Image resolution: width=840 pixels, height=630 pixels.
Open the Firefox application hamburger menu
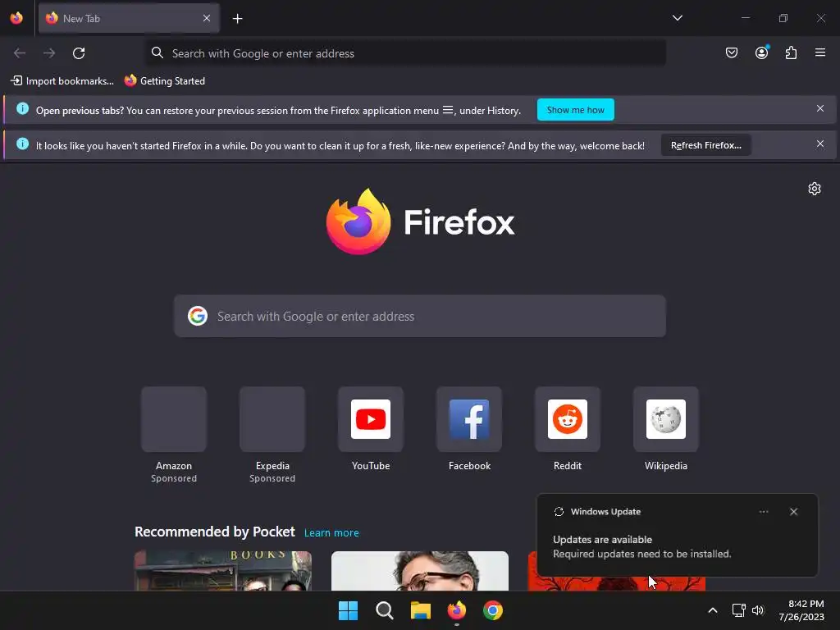(820, 52)
